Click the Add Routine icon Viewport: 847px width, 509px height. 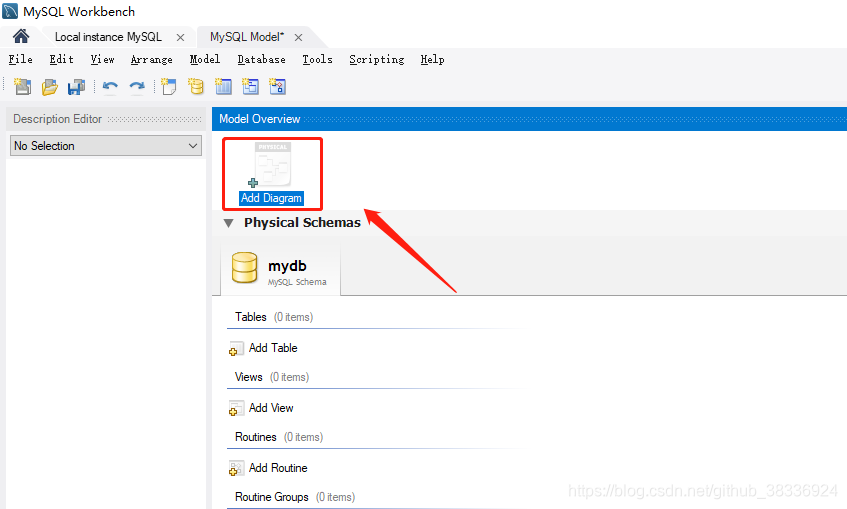click(x=236, y=468)
